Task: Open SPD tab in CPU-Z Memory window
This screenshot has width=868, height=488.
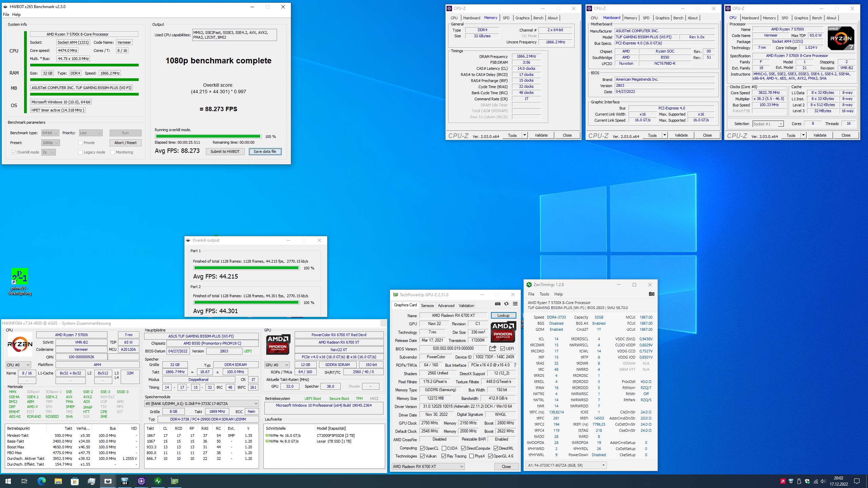Action: pos(506,18)
